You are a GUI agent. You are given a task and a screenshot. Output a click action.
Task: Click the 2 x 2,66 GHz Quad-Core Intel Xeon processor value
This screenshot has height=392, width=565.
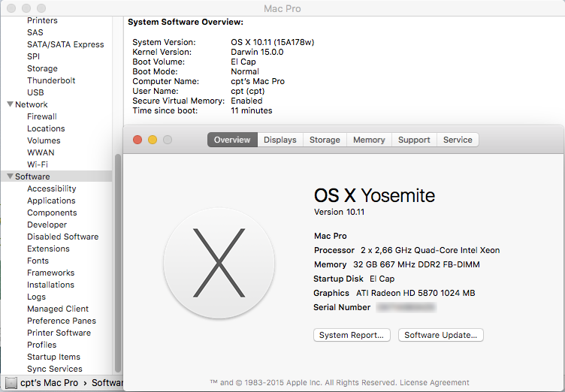tap(431, 250)
